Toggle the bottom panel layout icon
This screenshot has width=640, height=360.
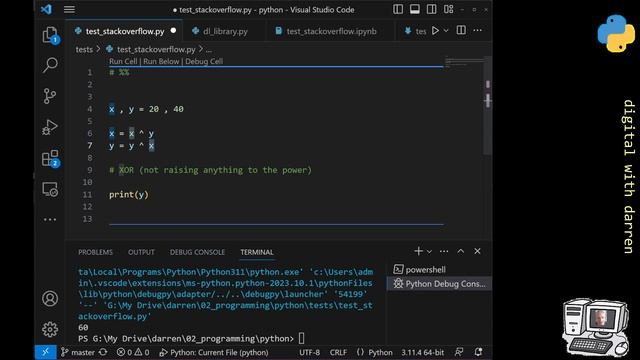click(x=415, y=9)
